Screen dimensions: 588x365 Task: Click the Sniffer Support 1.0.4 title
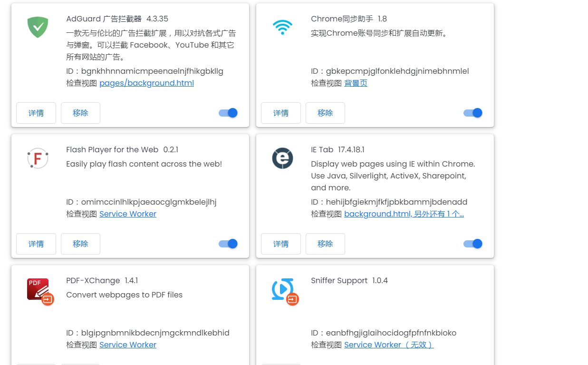click(x=349, y=280)
